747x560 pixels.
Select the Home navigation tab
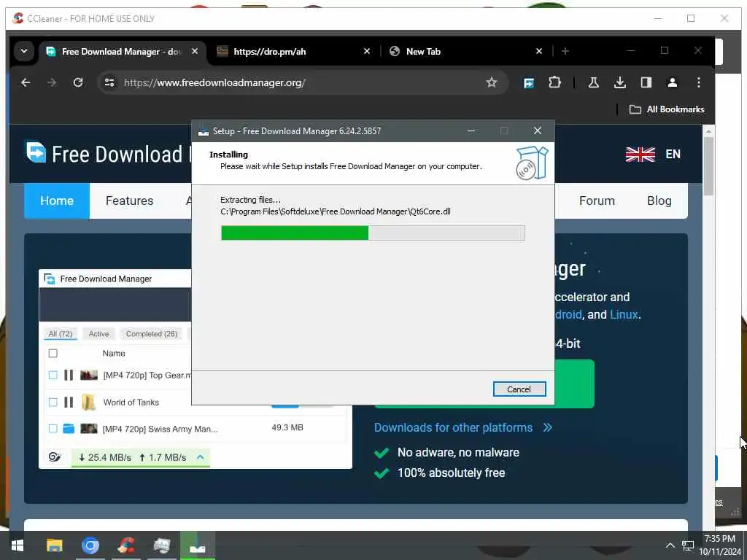click(x=57, y=201)
